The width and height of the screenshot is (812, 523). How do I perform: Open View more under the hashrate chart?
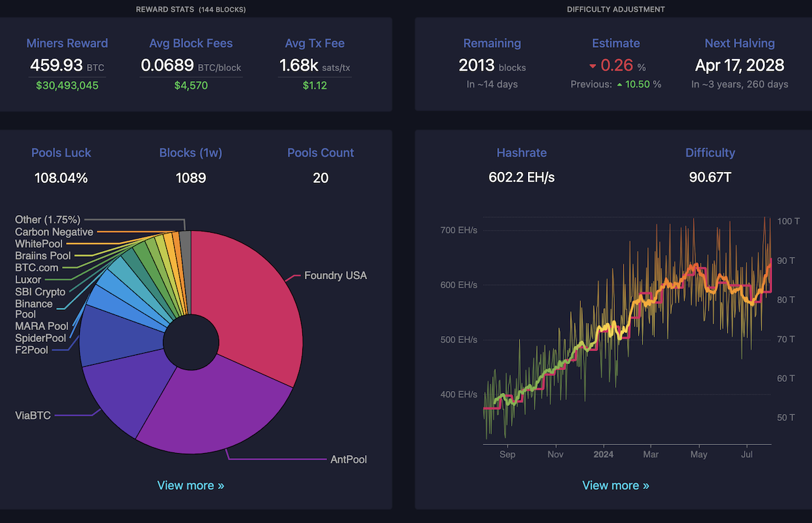[616, 485]
